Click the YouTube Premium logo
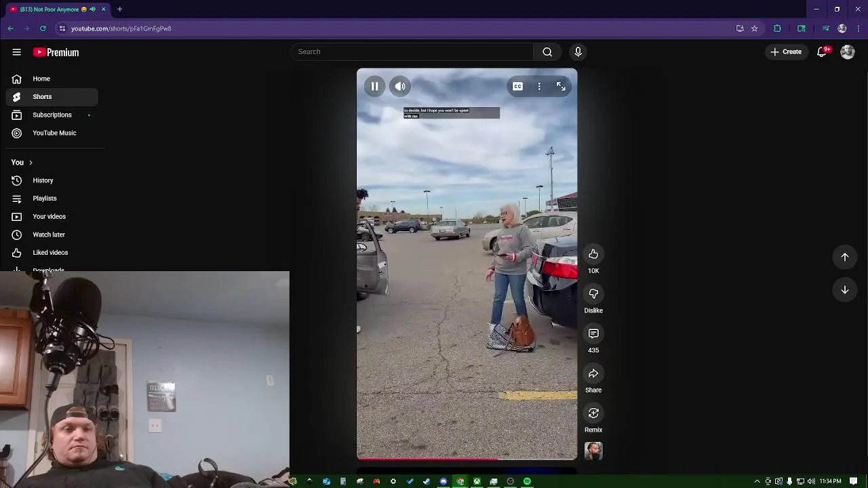The width and height of the screenshot is (868, 488). pyautogui.click(x=56, y=52)
